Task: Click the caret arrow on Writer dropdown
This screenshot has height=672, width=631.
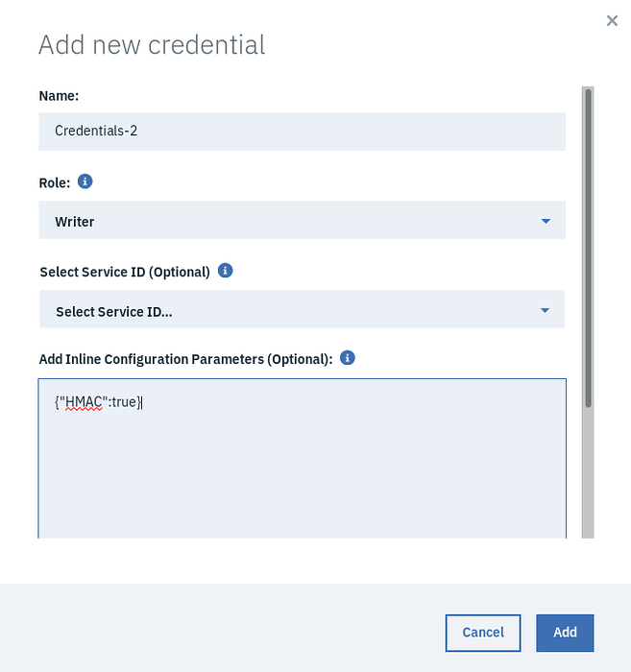Action: click(x=546, y=221)
